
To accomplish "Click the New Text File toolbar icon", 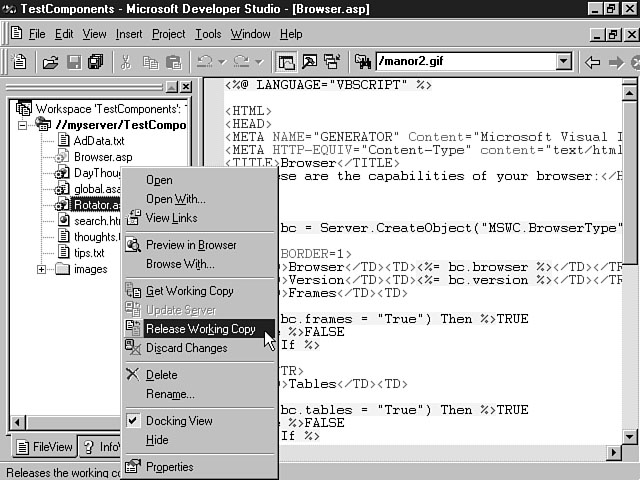I will point(22,62).
